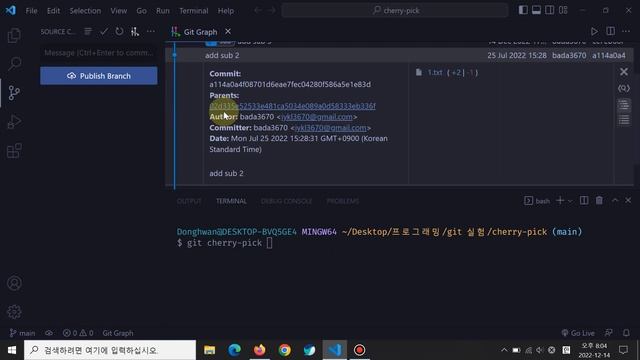The width and height of the screenshot is (640, 360).
Task: Split the editor to the right
Action: [x=610, y=31]
